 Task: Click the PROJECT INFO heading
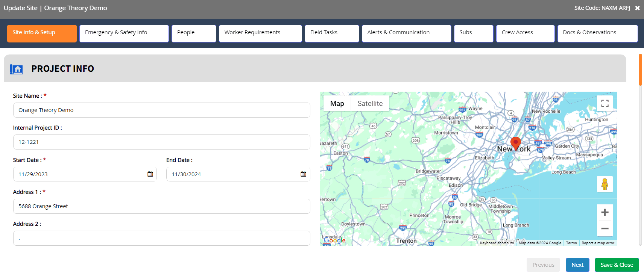[x=63, y=69]
